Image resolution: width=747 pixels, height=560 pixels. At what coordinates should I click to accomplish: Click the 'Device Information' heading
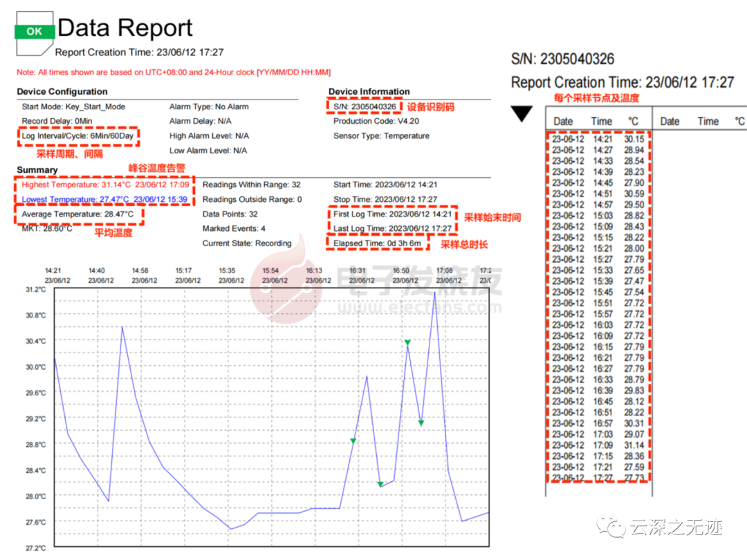369,91
